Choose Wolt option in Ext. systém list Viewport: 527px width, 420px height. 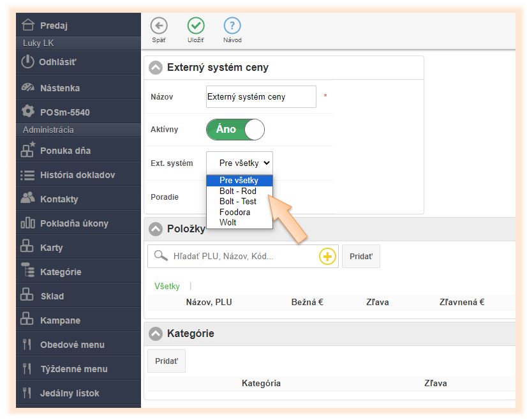tap(228, 222)
